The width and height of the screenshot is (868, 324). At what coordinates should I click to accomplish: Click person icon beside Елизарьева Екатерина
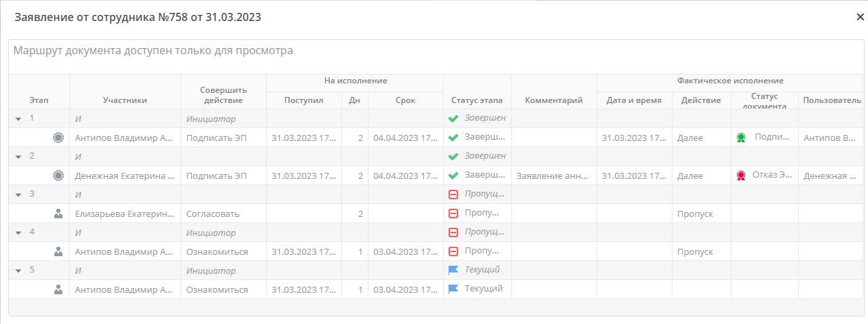[58, 214]
